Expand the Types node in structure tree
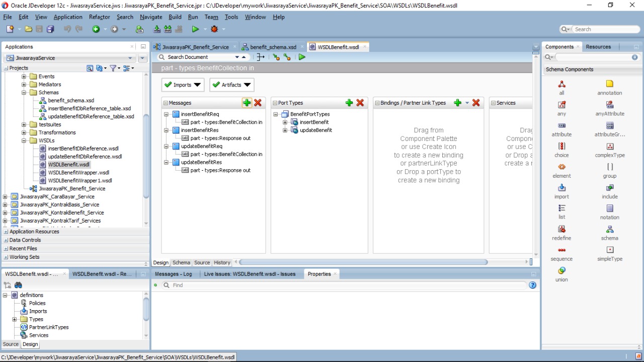Image resolution: width=644 pixels, height=362 pixels. coord(14,319)
